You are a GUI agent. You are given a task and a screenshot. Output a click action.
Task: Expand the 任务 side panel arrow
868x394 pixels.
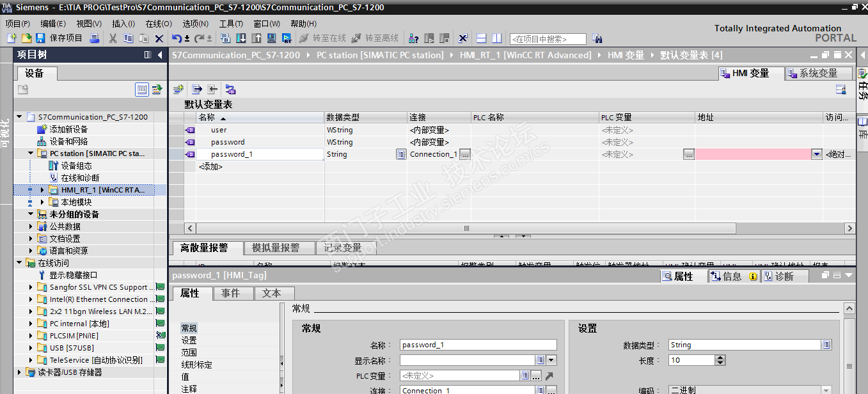(x=862, y=55)
